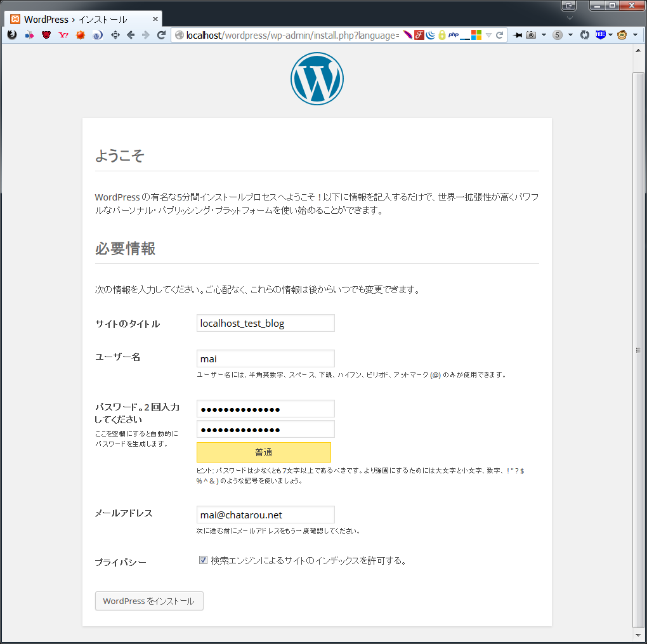Click the メールアドレス label

pyautogui.click(x=124, y=513)
